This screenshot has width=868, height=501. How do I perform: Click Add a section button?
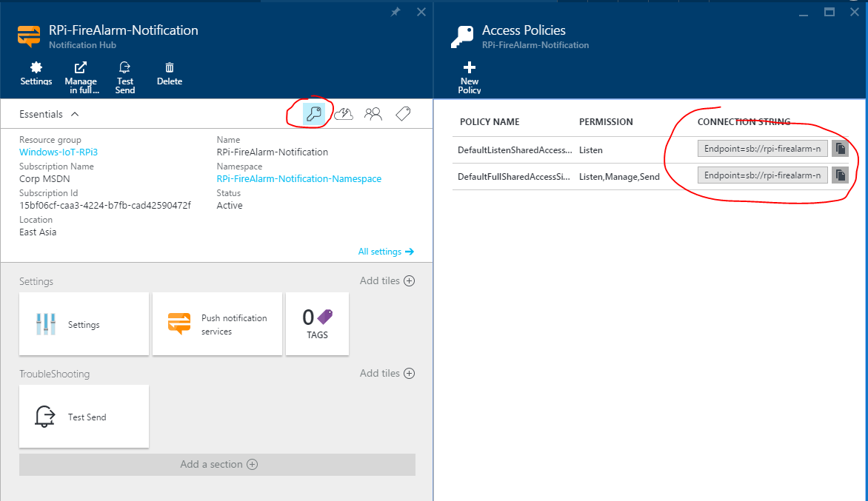pos(217,465)
